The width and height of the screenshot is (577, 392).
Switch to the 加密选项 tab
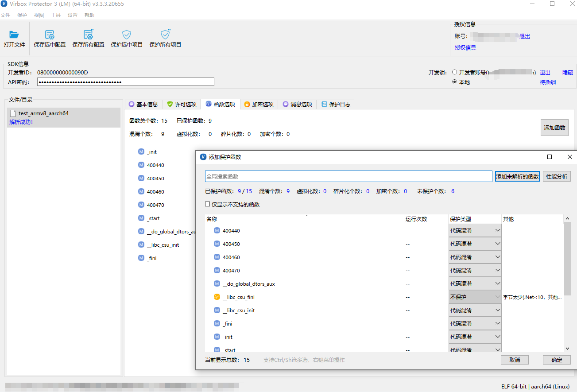259,105
